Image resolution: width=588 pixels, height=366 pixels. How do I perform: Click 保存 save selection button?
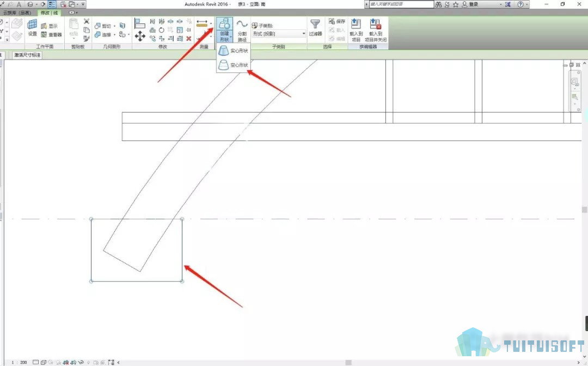pyautogui.click(x=337, y=21)
